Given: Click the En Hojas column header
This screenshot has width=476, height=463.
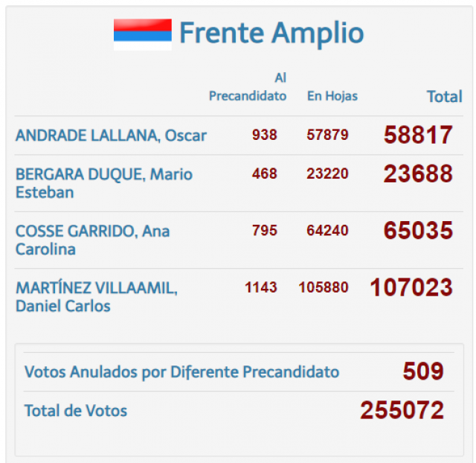Looking at the screenshot, I should pos(332,96).
